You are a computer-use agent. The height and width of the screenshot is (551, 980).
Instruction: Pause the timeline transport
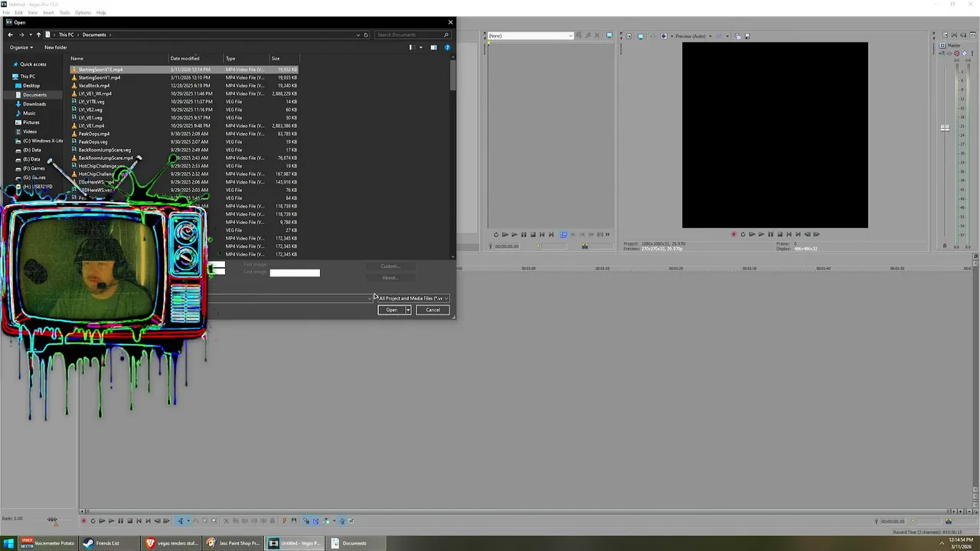[x=120, y=521]
